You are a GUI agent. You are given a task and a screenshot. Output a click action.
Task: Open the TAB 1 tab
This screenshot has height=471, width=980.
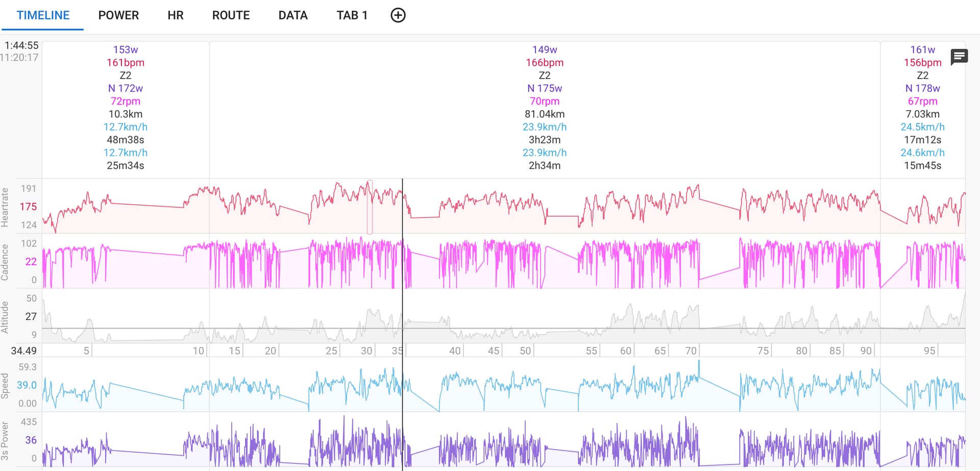[352, 15]
